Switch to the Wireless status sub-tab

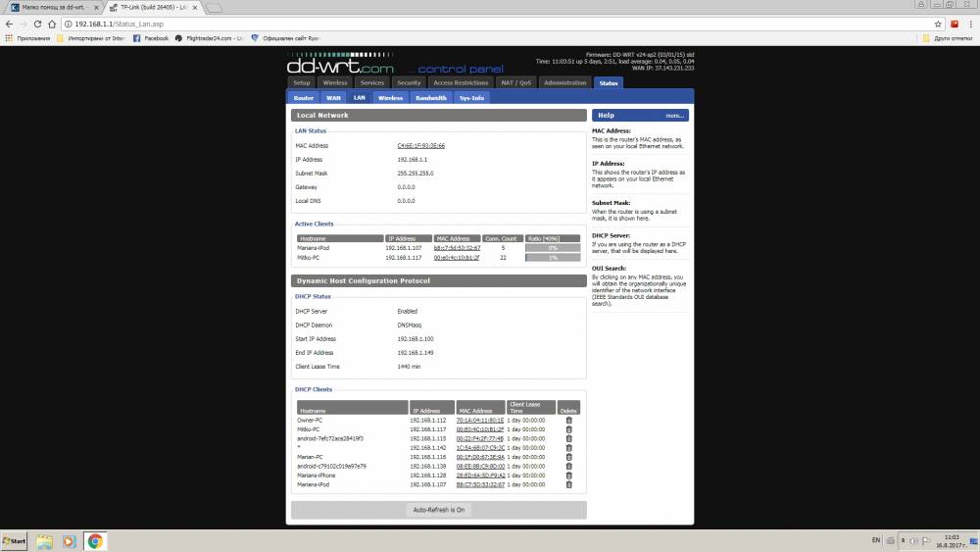click(391, 98)
